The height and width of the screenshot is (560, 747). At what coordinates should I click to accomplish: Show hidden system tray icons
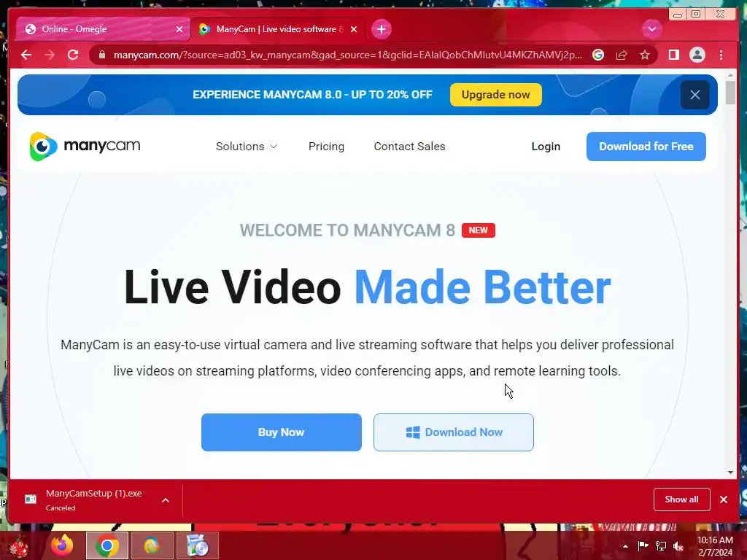pos(625,546)
